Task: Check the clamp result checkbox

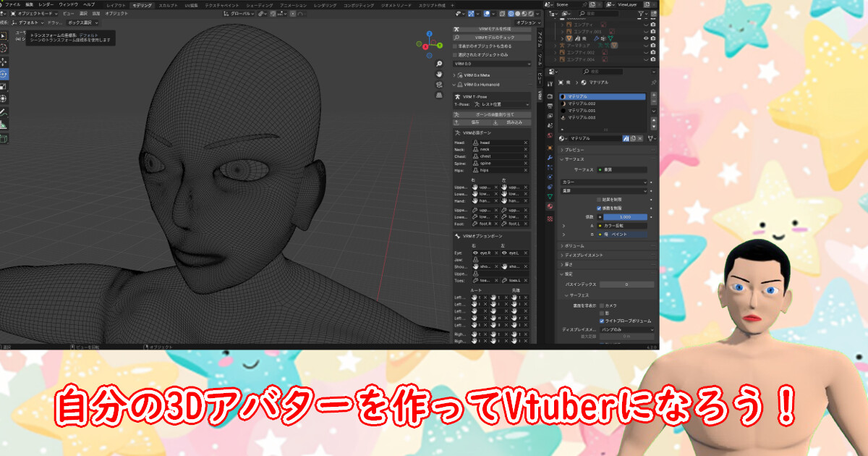Action: 599,199
